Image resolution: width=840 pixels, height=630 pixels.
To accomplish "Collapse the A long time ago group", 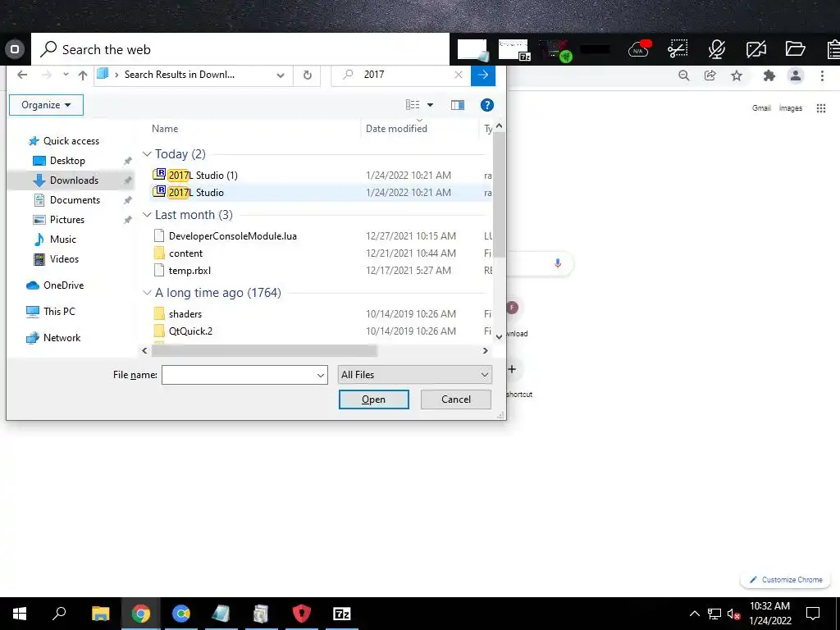I will pos(147,293).
